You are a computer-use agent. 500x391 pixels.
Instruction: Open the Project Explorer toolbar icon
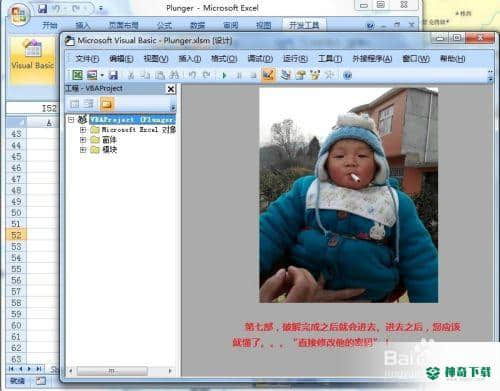(x=285, y=75)
